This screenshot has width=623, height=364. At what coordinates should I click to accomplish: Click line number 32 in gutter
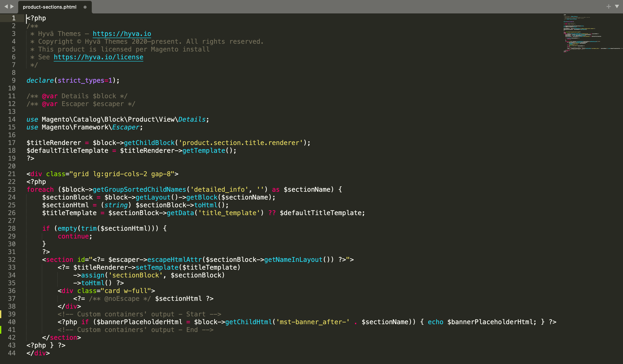tap(12, 259)
